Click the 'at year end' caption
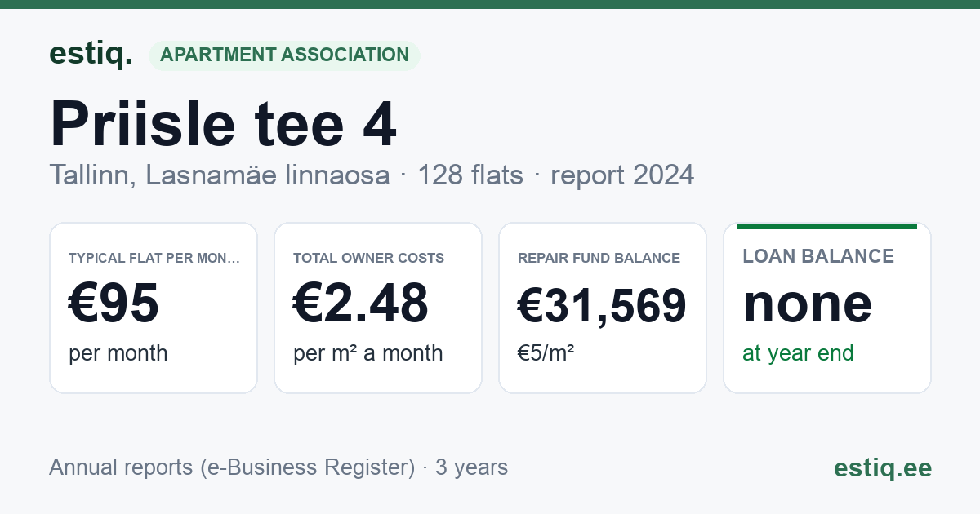This screenshot has height=514, width=980. point(798,353)
